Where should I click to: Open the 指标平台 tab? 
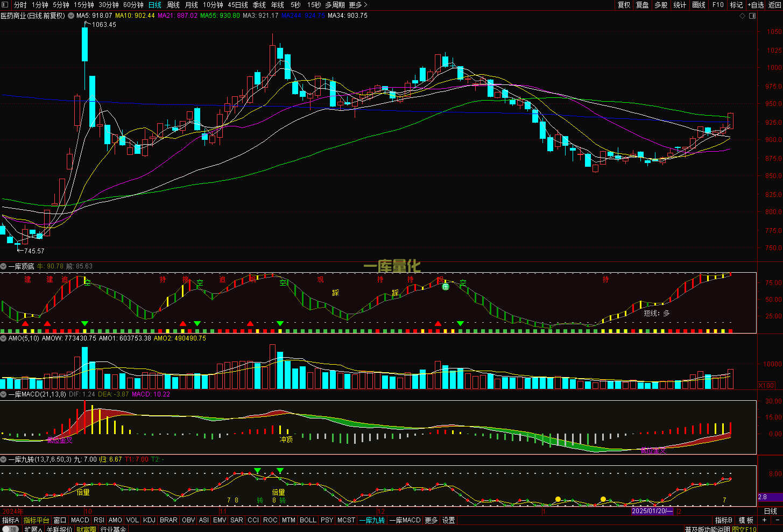pyautogui.click(x=36, y=520)
